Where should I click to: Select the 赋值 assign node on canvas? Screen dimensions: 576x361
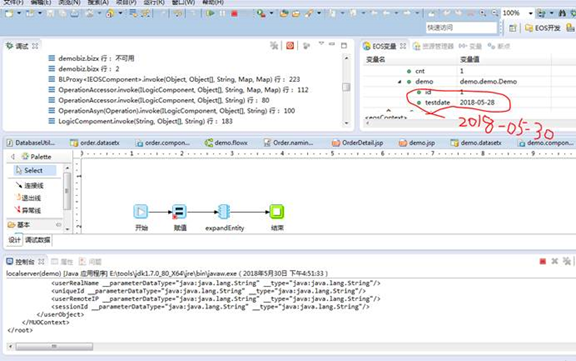point(180,212)
